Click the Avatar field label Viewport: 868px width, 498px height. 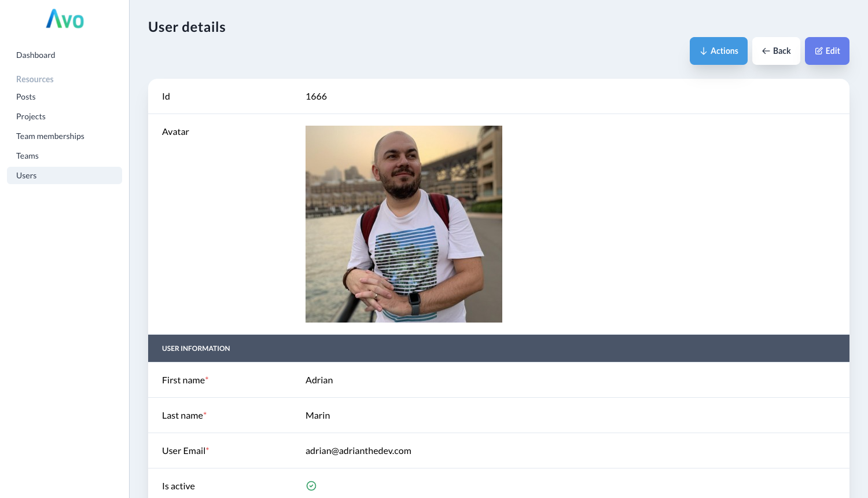coord(175,131)
